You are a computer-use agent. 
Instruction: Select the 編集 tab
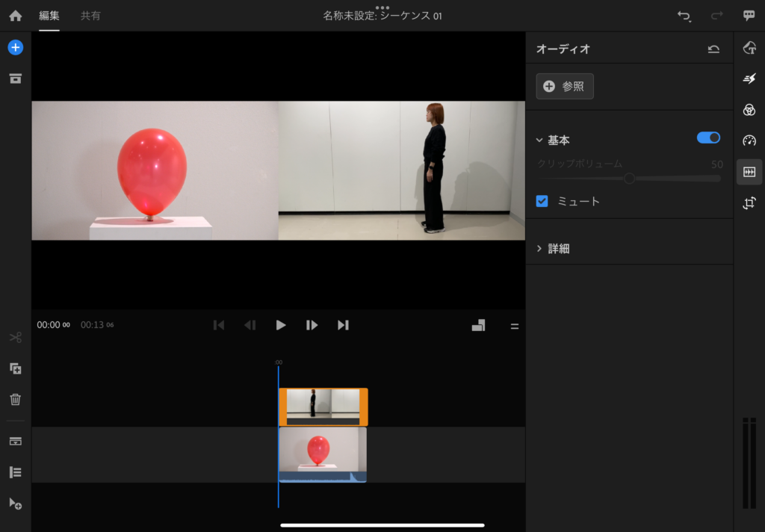tap(49, 16)
